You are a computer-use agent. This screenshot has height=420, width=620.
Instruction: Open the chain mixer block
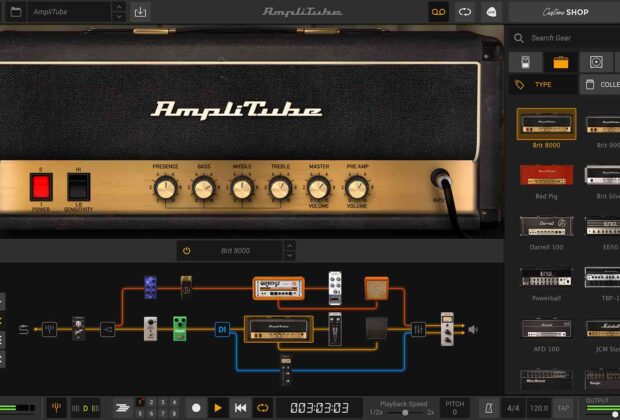[x=418, y=329]
